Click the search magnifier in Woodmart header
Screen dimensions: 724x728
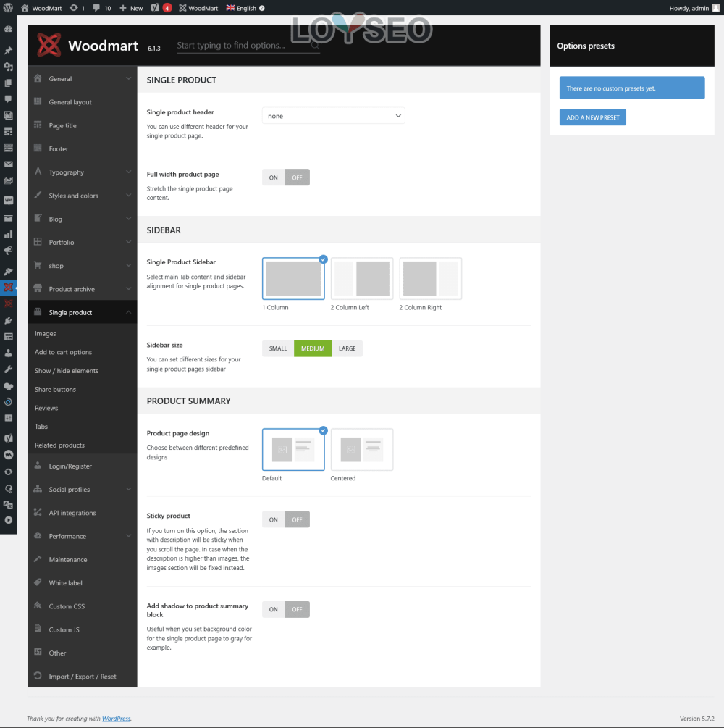(315, 45)
